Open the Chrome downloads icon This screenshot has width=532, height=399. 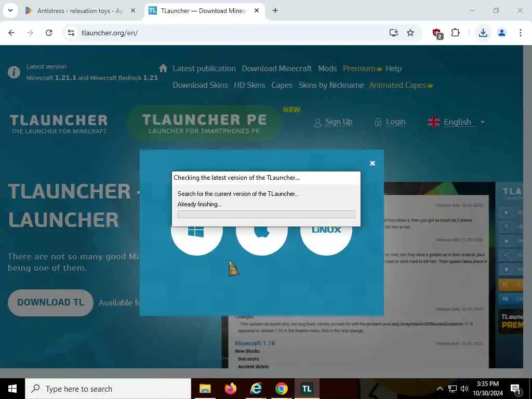click(x=483, y=33)
